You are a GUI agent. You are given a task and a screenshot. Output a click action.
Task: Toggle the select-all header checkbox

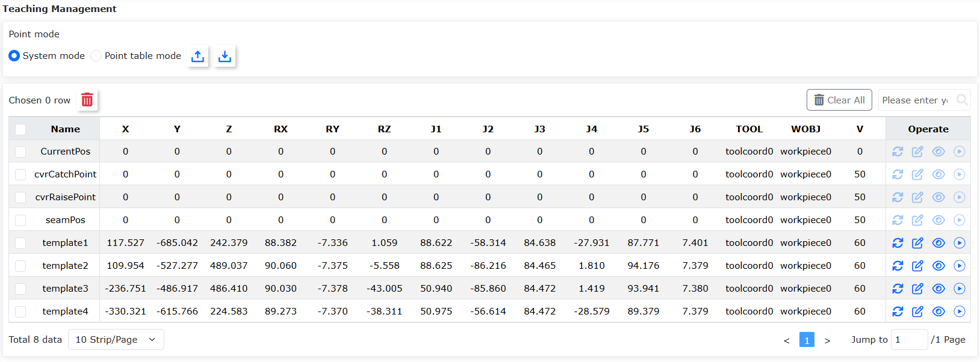click(x=20, y=129)
